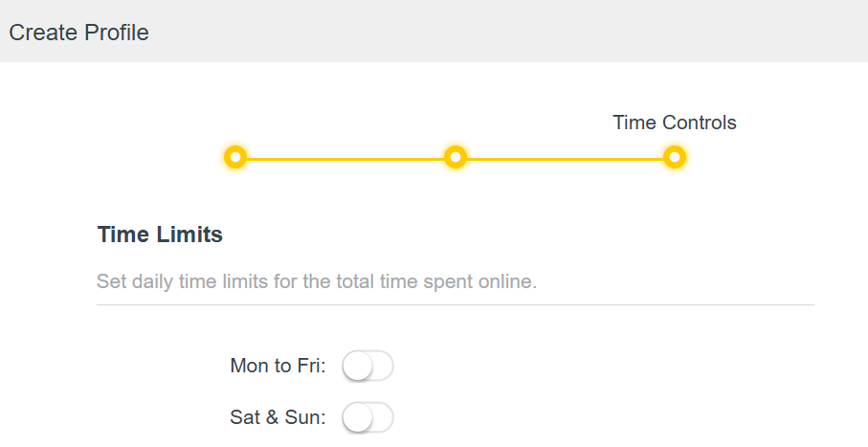This screenshot has width=868, height=447.
Task: Click the white knob of the Mon to Fri switch
Action: pyautogui.click(x=357, y=366)
